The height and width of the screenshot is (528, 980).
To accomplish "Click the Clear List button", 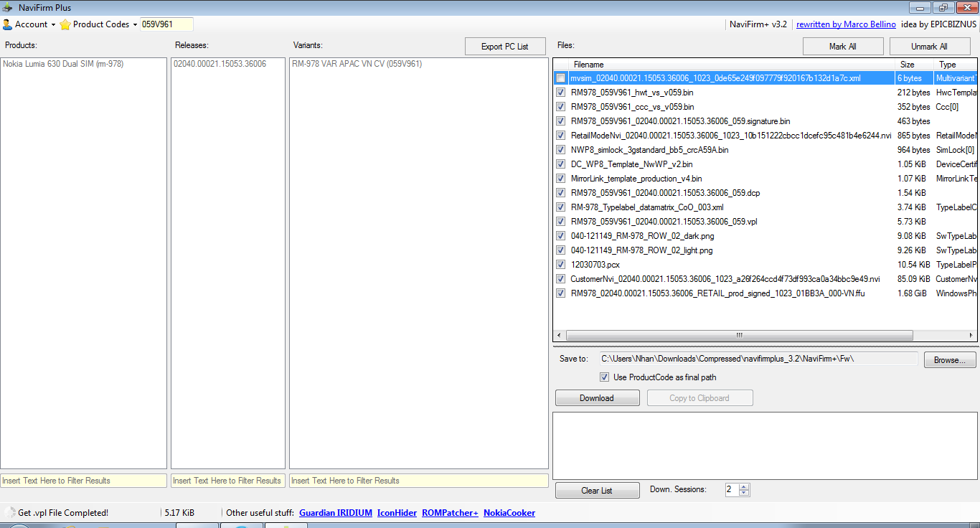I will coord(597,491).
